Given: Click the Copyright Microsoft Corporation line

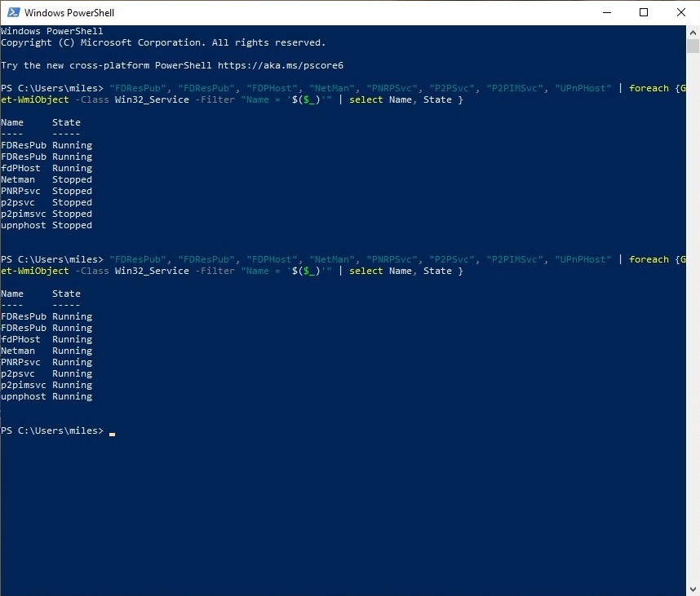Looking at the screenshot, I should pyautogui.click(x=163, y=43).
